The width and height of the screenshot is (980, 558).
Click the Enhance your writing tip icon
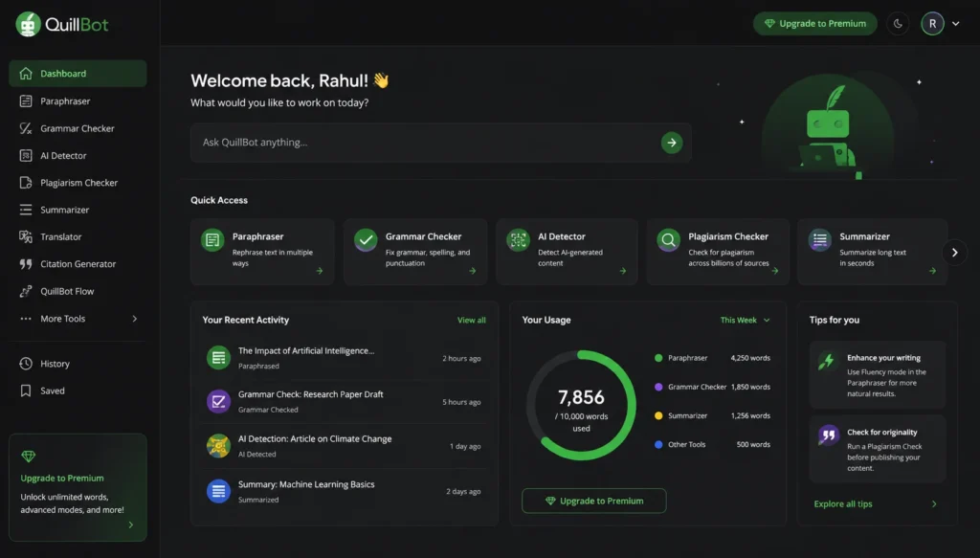pyautogui.click(x=827, y=361)
